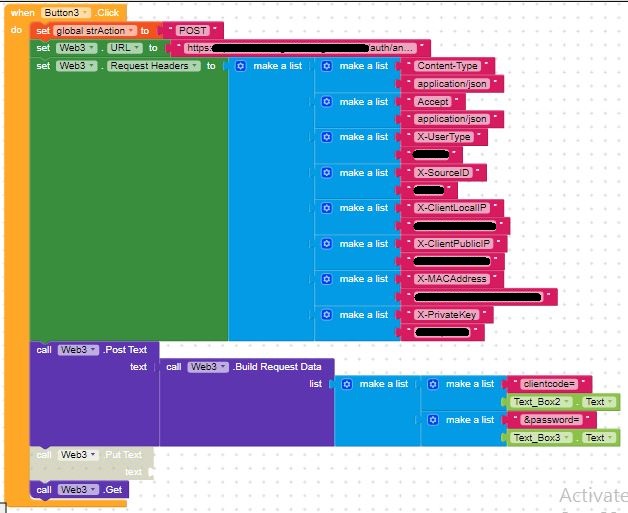The height and width of the screenshot is (513, 628).
Task: Open mutator gear beside X-ClientLocalIP make a list
Action: pyautogui.click(x=327, y=208)
